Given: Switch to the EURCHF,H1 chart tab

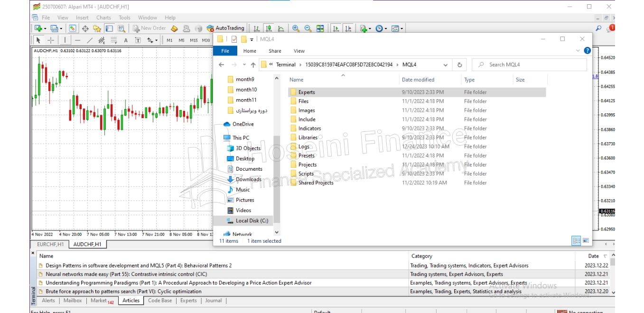Looking at the screenshot, I should [x=50, y=244].
